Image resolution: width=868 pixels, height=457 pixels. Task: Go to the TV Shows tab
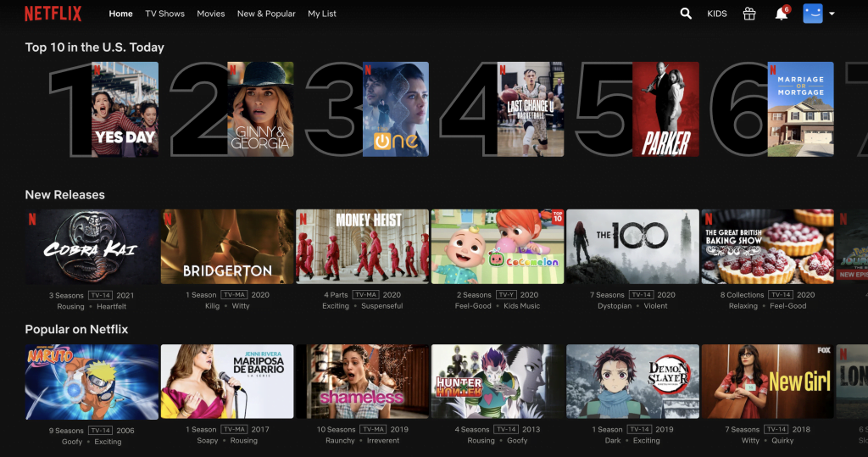click(164, 14)
